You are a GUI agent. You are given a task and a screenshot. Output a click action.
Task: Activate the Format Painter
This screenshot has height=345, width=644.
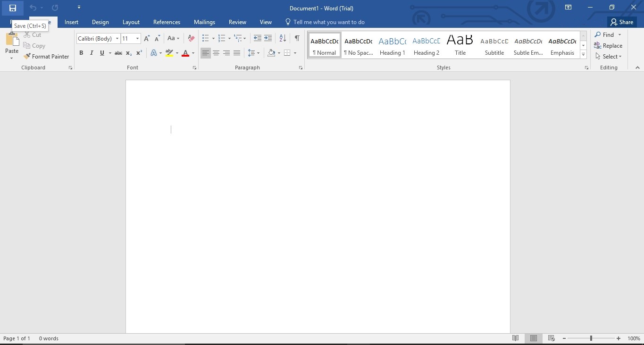(x=46, y=56)
